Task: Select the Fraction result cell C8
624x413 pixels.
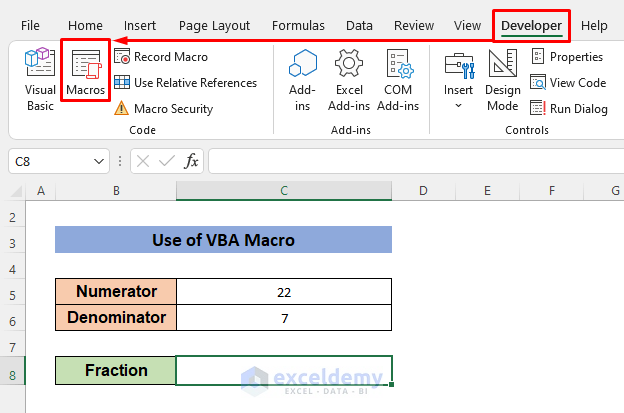Action: [x=284, y=370]
